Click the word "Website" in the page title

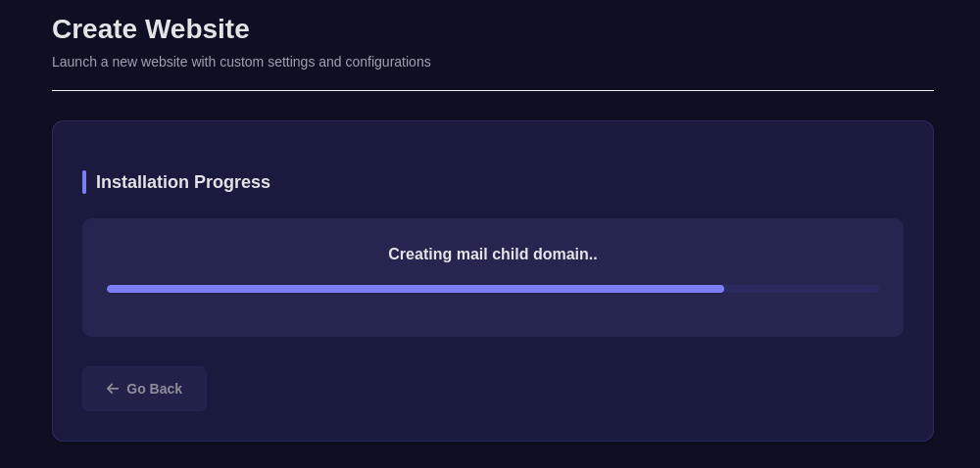pyautogui.click(x=197, y=29)
